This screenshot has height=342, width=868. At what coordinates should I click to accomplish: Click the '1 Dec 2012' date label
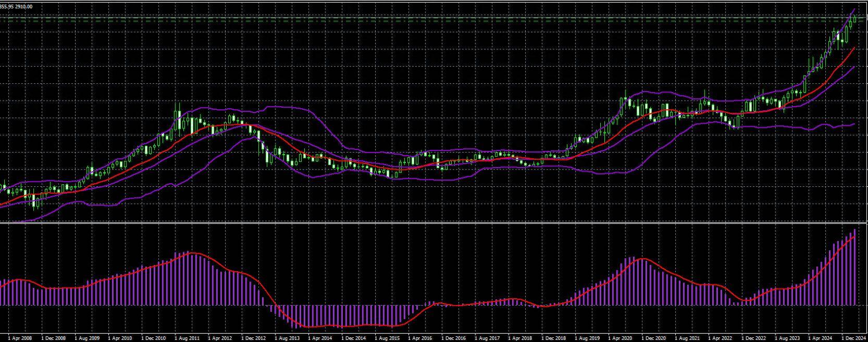[x=253, y=338]
